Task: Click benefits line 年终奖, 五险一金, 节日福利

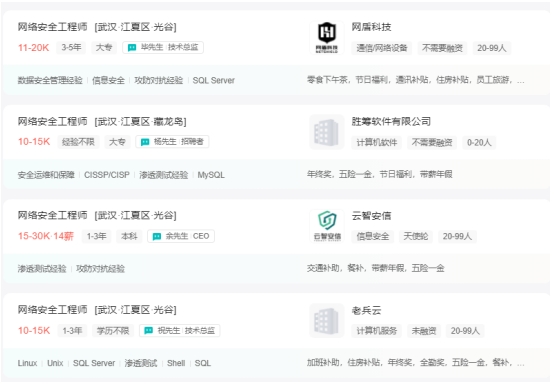Action: coord(379,174)
